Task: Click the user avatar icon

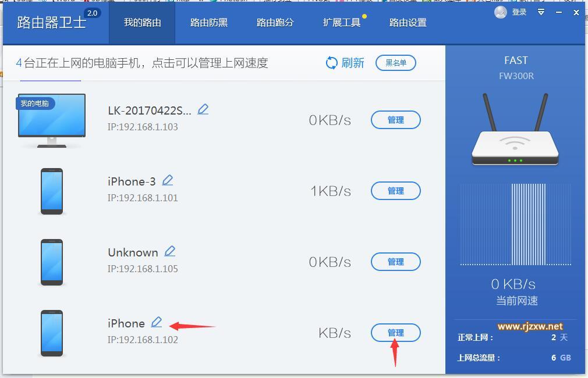Action: pyautogui.click(x=501, y=12)
